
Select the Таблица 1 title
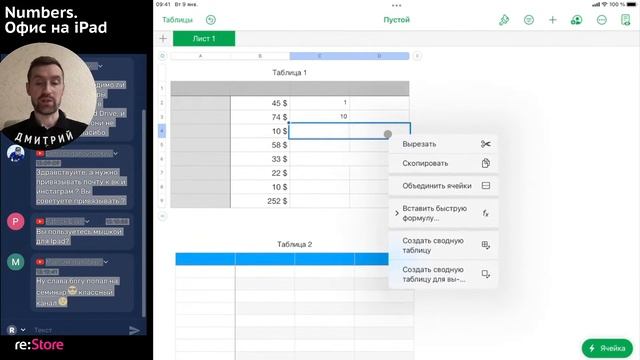pyautogui.click(x=289, y=73)
